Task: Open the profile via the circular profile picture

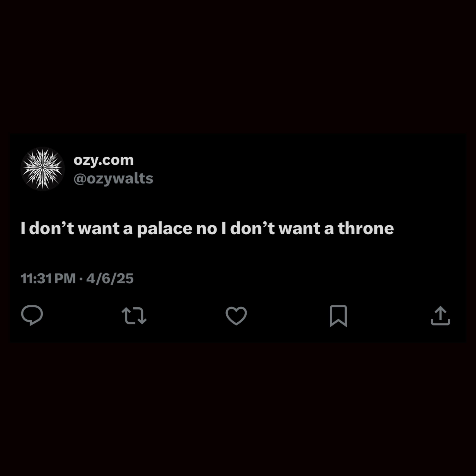Action: 43,169
